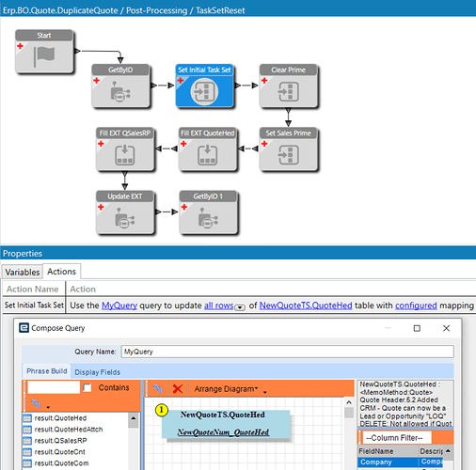Select the Set Sales Prime node
The height and width of the screenshot is (470, 476).
tap(289, 149)
